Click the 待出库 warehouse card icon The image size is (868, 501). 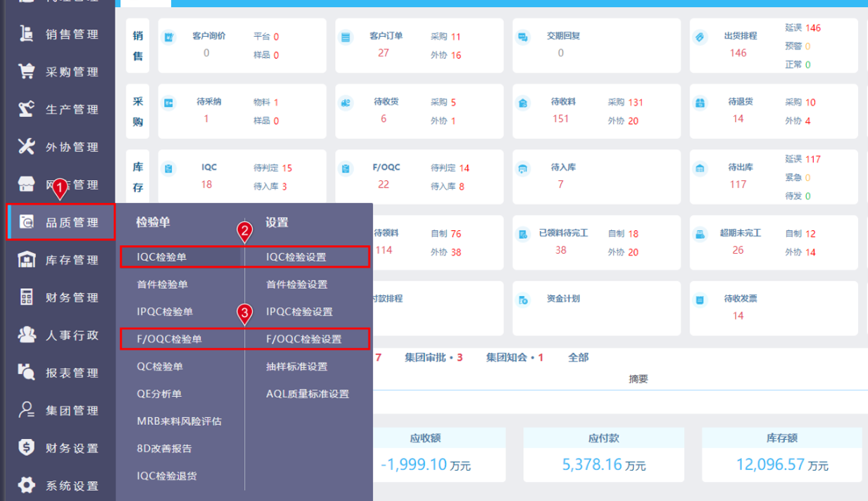tap(700, 168)
